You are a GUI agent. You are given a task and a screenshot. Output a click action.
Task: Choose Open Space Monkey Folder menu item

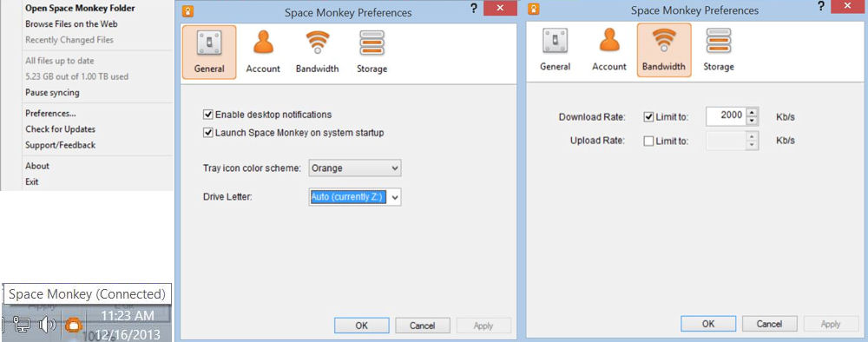click(x=80, y=9)
